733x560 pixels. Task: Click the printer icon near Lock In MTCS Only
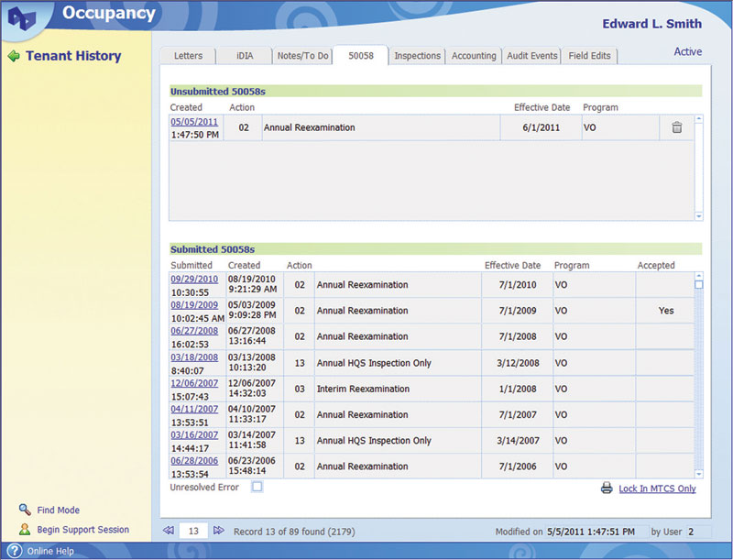pyautogui.click(x=607, y=488)
